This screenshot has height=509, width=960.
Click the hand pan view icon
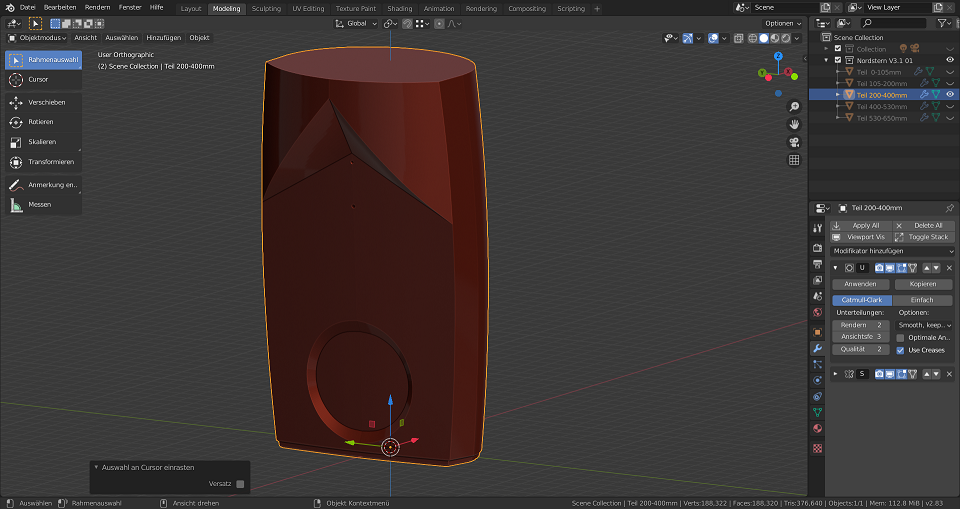pyautogui.click(x=794, y=124)
